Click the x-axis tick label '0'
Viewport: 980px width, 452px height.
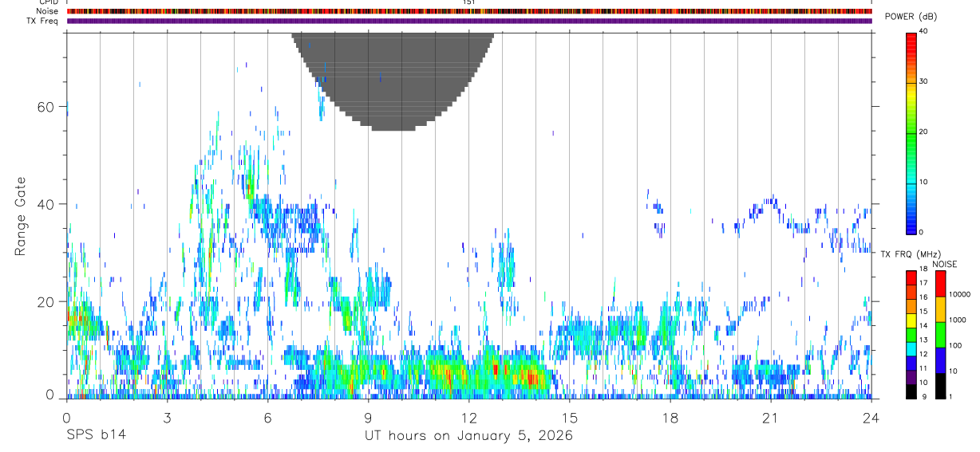66,418
